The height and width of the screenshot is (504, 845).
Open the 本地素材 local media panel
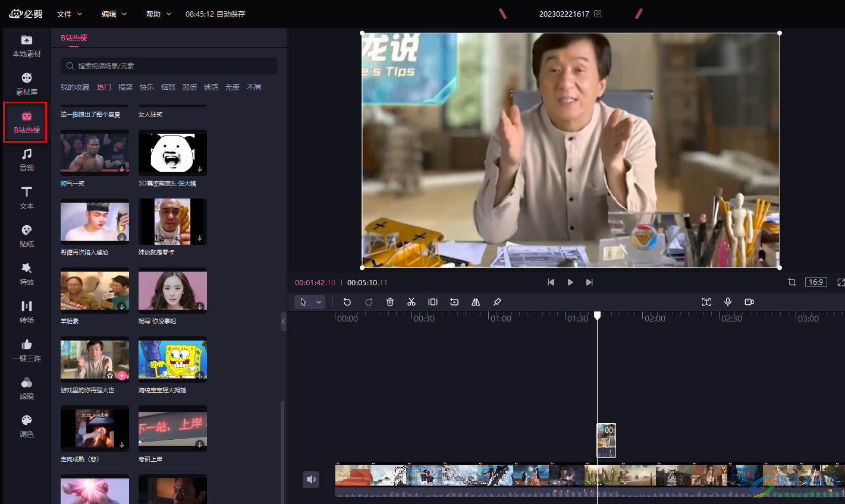27,46
